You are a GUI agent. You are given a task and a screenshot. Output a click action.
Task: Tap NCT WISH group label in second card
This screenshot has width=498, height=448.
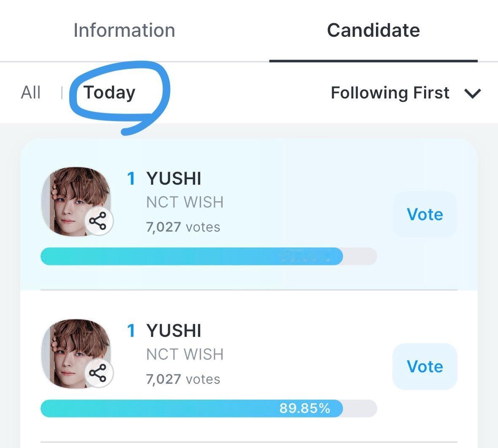tap(185, 355)
